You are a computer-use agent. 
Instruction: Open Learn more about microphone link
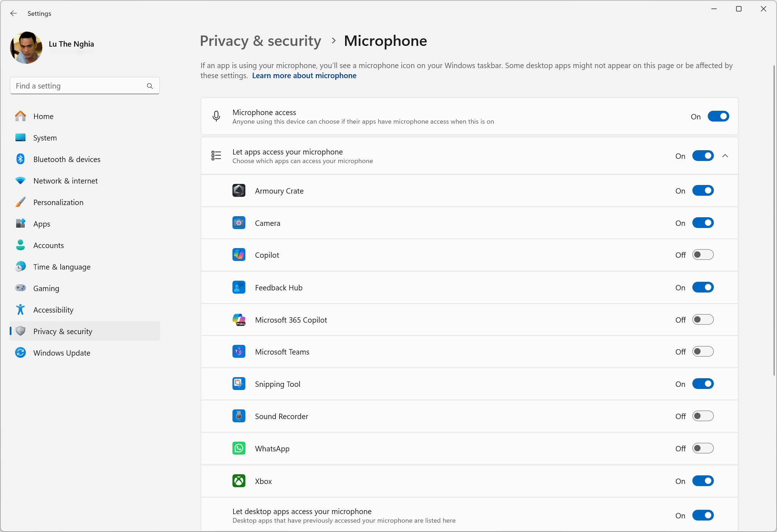click(304, 75)
